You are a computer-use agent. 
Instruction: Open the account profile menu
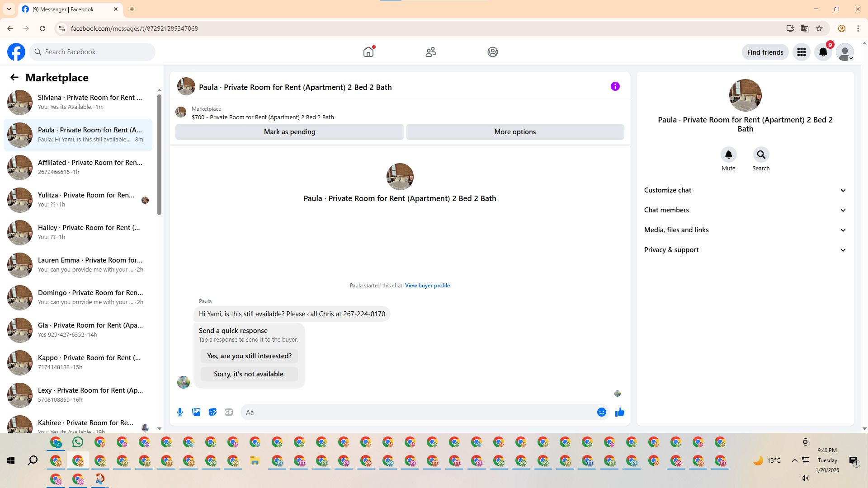[845, 52]
